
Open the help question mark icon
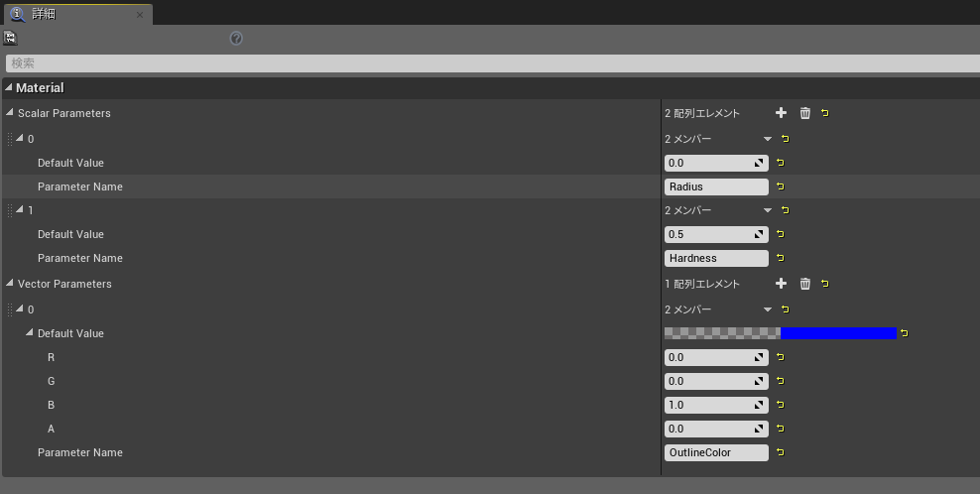pyautogui.click(x=236, y=38)
